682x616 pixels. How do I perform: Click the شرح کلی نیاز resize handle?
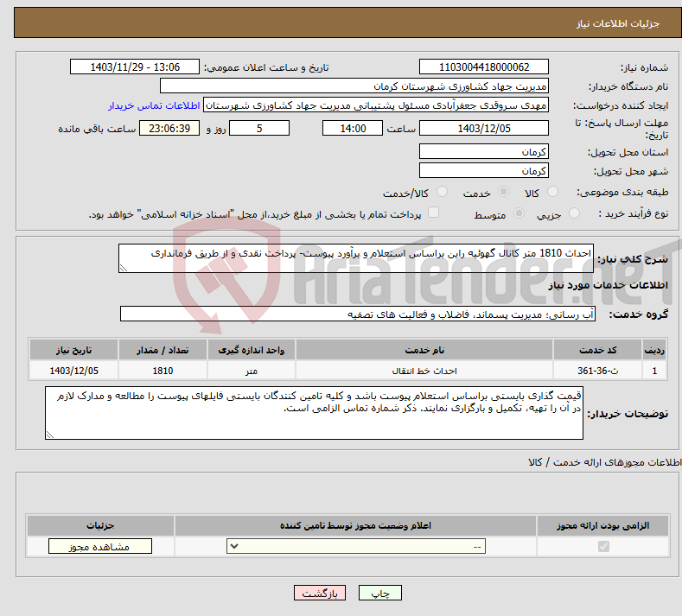[123, 268]
